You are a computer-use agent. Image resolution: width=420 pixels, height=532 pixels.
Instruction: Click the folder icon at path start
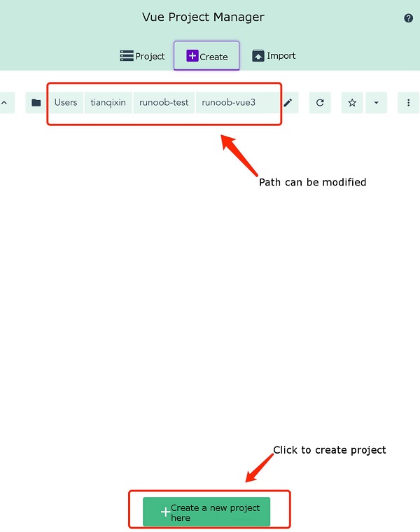36,103
